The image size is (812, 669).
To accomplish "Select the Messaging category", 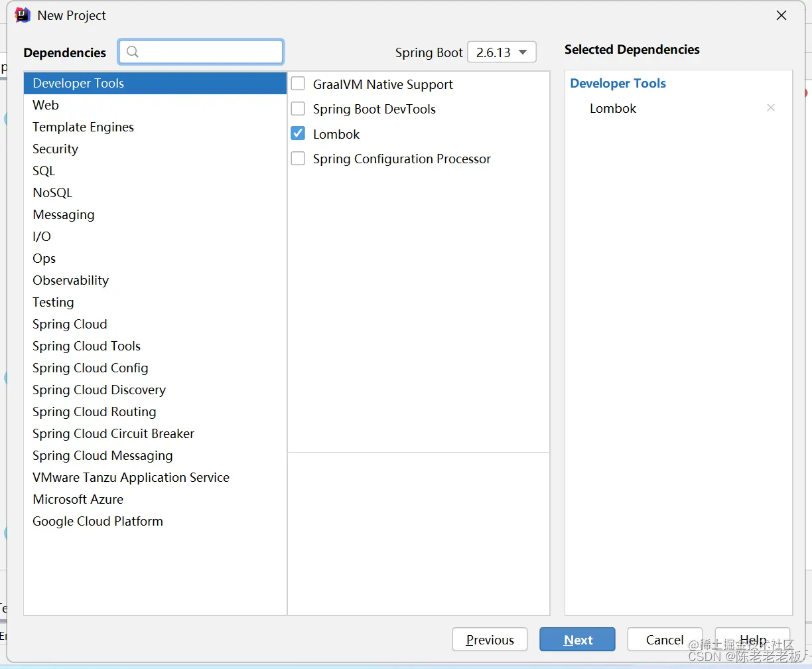I will [155, 214].
